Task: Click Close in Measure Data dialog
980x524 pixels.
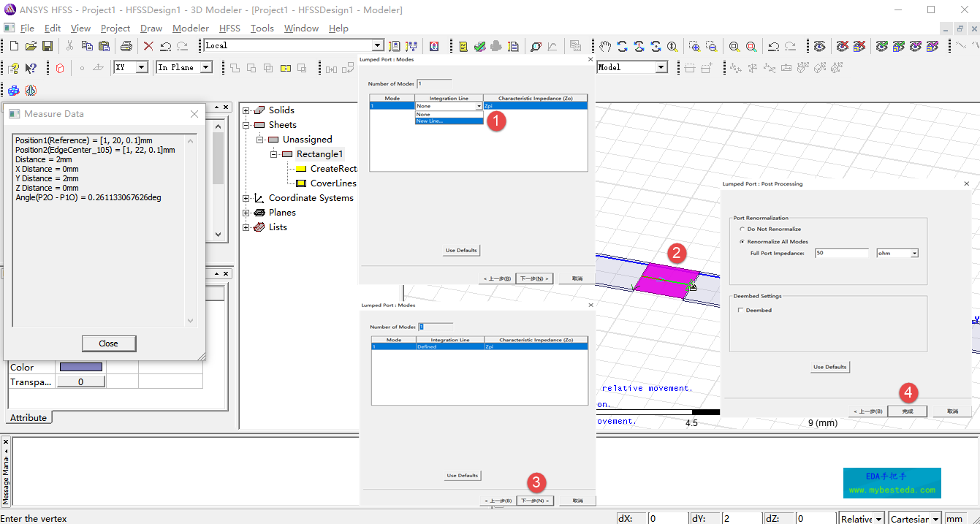Action: 108,343
